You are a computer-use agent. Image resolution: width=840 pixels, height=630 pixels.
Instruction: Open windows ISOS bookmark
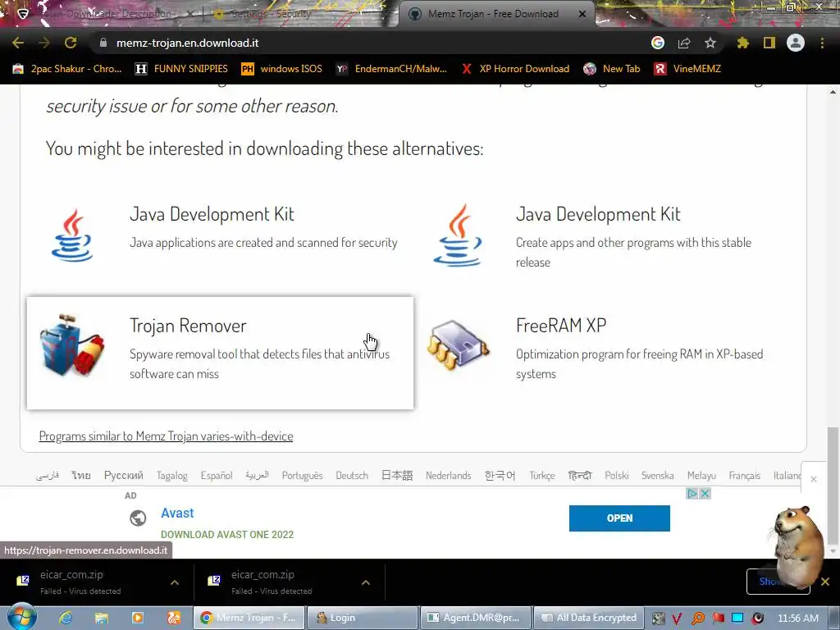pyautogui.click(x=282, y=69)
